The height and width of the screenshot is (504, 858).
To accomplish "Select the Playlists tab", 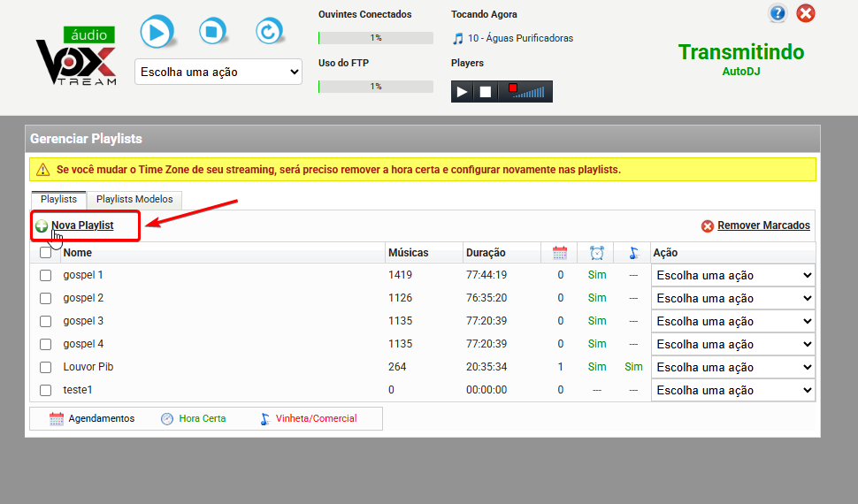I will pyautogui.click(x=58, y=200).
